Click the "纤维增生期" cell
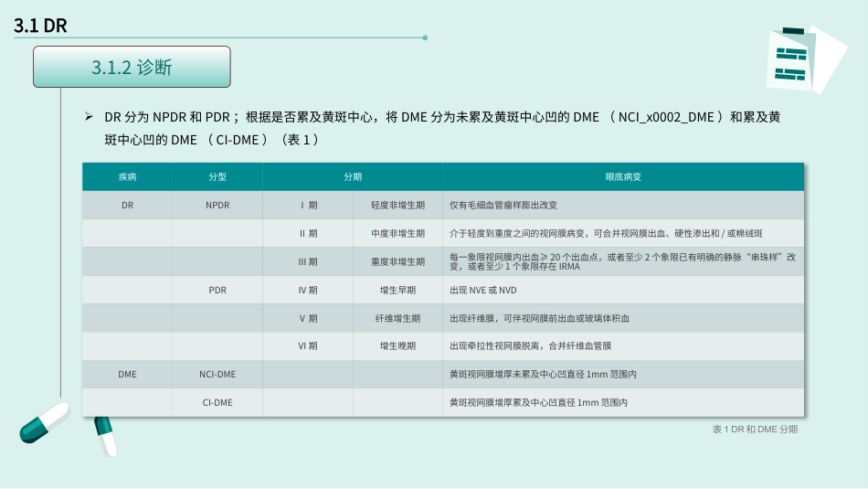The width and height of the screenshot is (868, 489). click(398, 318)
